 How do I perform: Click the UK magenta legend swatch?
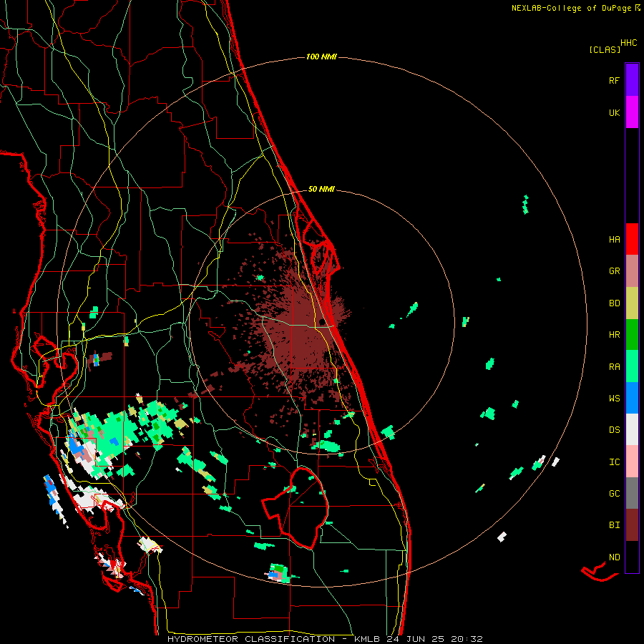(632, 112)
